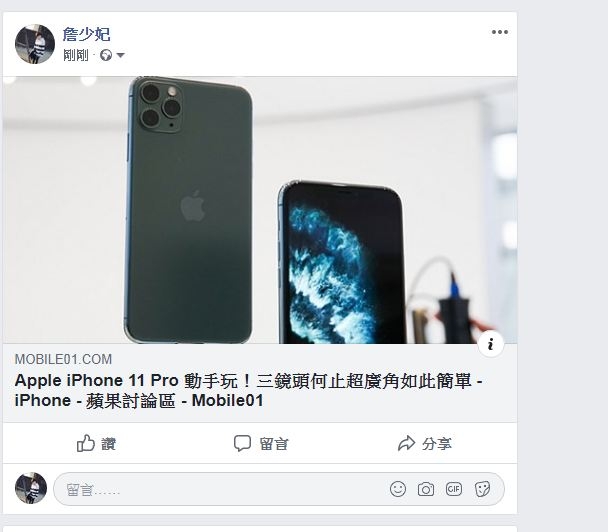Image resolution: width=608 pixels, height=532 pixels.
Task: Open the GIF picker in comment box
Action: click(x=454, y=489)
